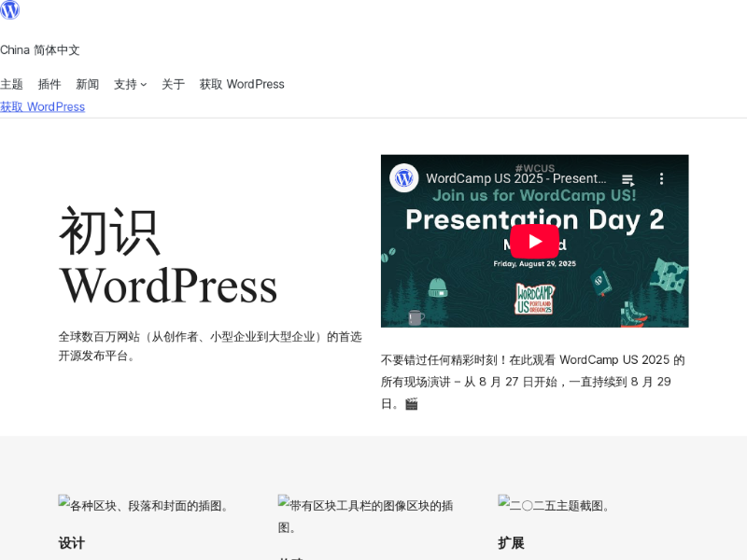Click the blue 获取 WordPress link

click(x=42, y=106)
